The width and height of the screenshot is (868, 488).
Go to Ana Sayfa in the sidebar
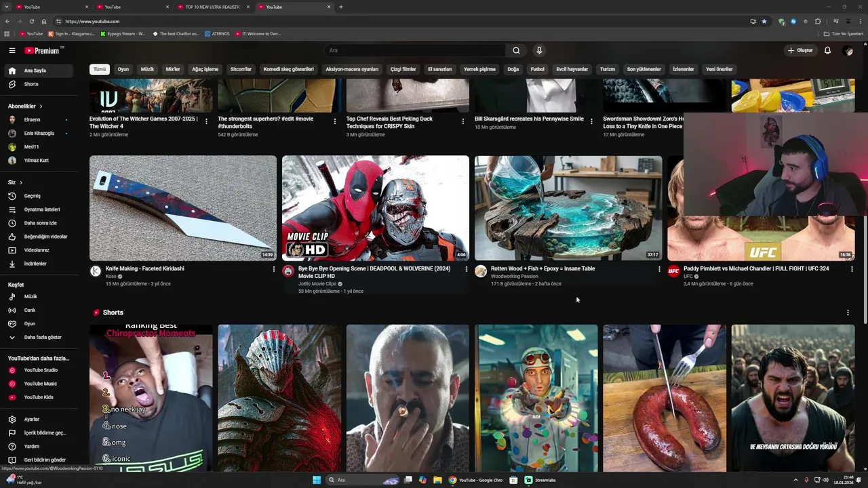[x=39, y=70]
